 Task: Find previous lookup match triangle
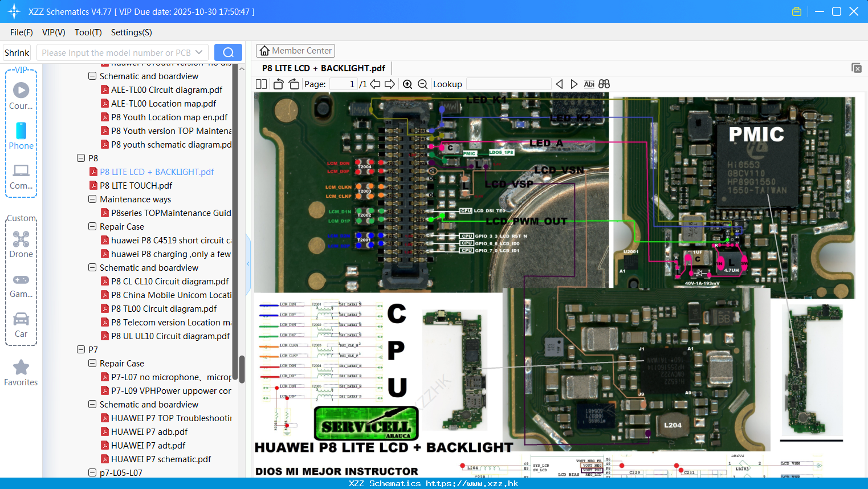tap(559, 84)
